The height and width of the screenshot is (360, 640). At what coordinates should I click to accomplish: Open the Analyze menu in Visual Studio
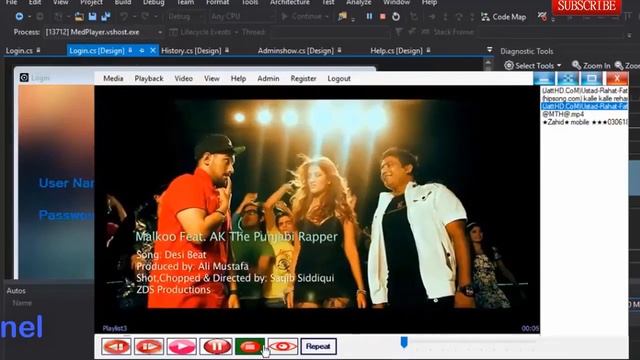[358, 2]
